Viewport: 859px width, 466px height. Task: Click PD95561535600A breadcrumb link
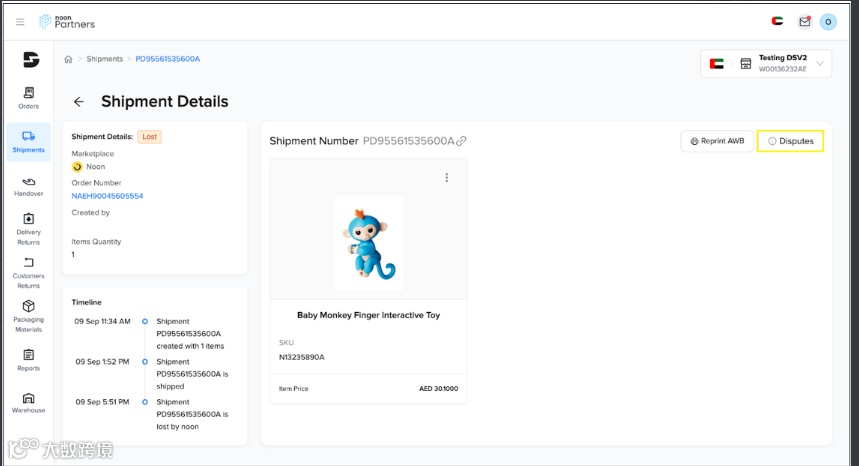point(168,59)
